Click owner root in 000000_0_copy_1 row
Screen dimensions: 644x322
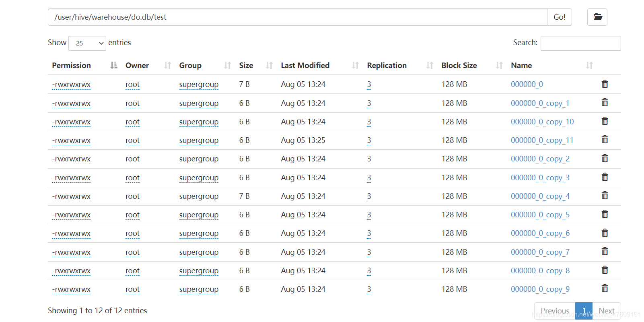132,103
